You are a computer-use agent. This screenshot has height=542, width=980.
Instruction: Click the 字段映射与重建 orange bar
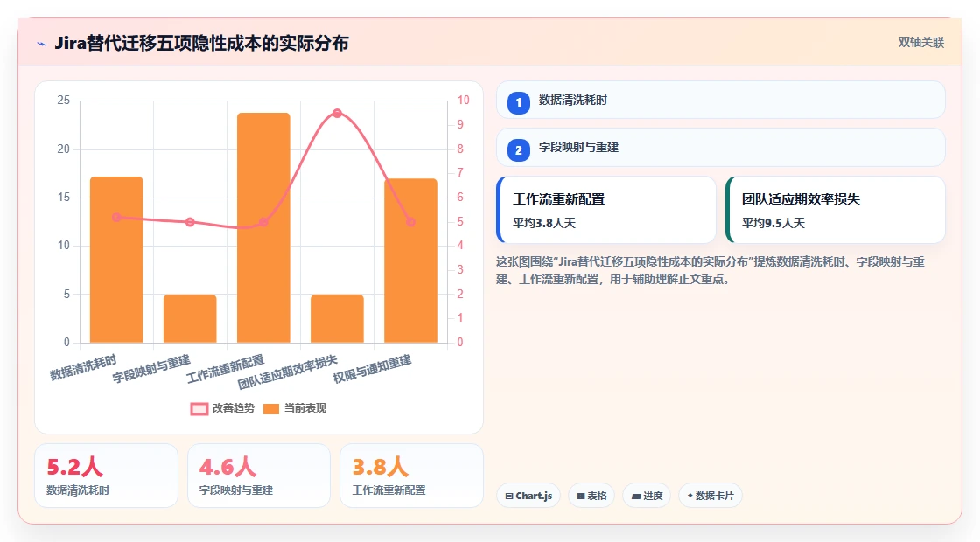[x=190, y=318]
